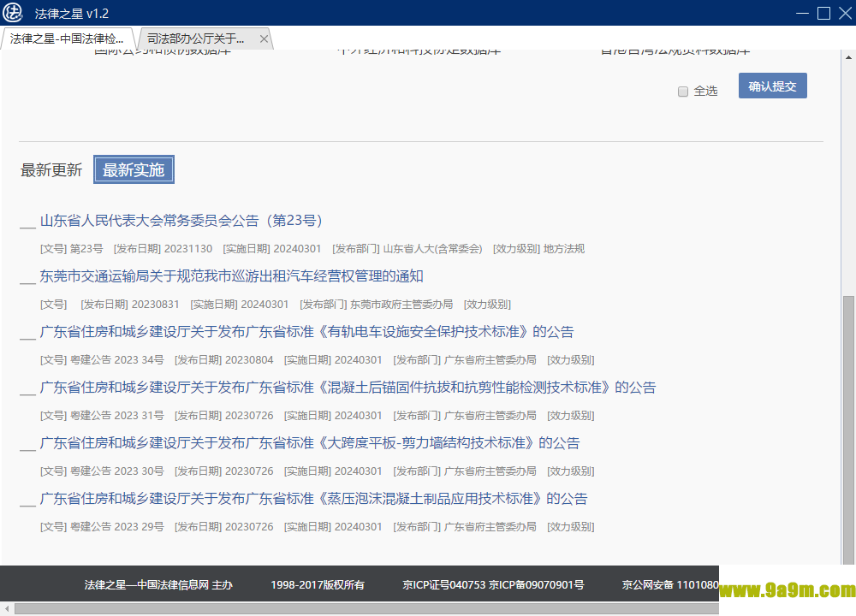Click 效力级别 地方法规 text
Viewport: 856px width, 616px height.
538,249
